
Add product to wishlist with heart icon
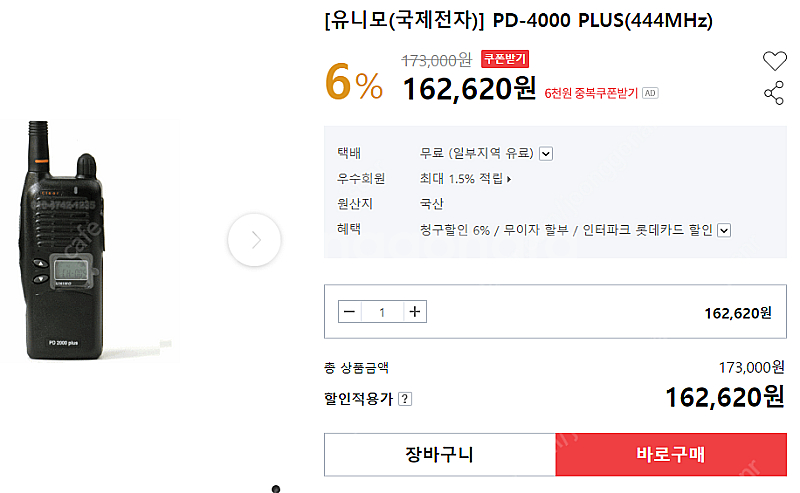tap(775, 61)
